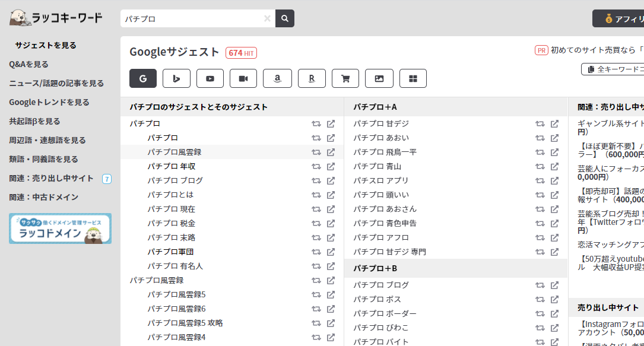Click the 7 badge beside 売り出し中サイト
Image resolution: width=644 pixels, height=346 pixels.
click(107, 179)
